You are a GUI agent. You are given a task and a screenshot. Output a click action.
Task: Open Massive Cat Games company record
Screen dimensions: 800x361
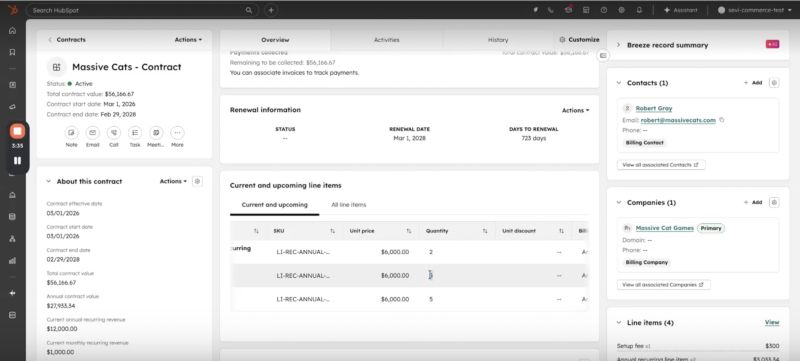point(664,228)
